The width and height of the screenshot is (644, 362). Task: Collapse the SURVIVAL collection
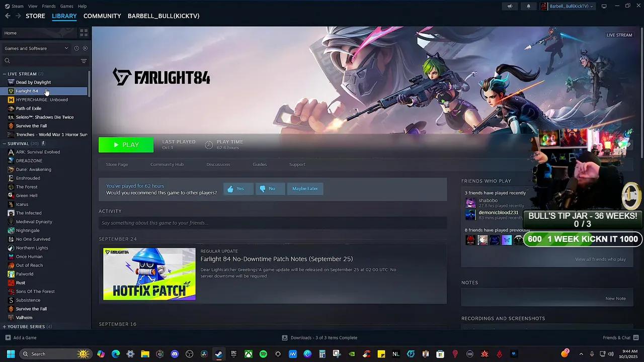(x=5, y=143)
